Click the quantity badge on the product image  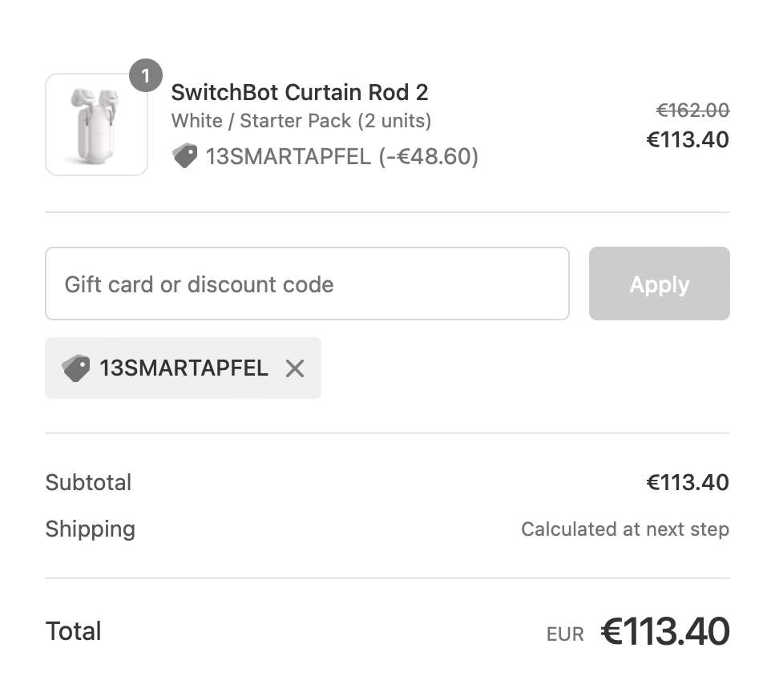click(145, 76)
